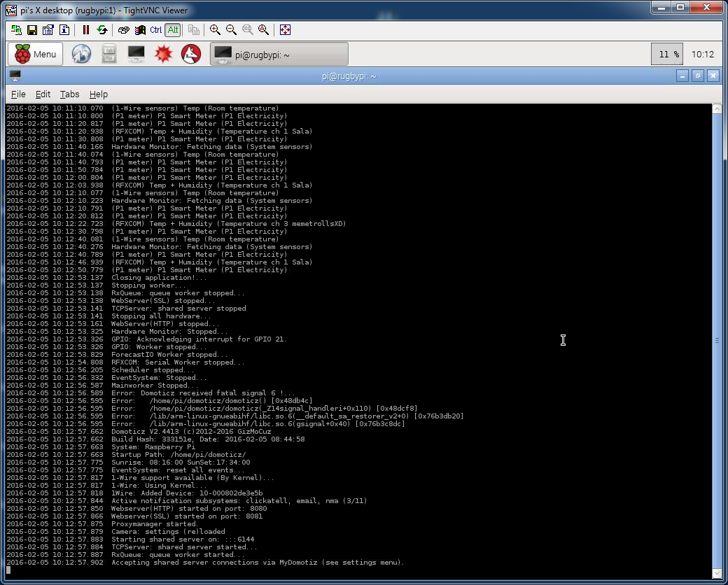Switch to full-screen mode icon
728x585 pixels.
click(x=285, y=29)
